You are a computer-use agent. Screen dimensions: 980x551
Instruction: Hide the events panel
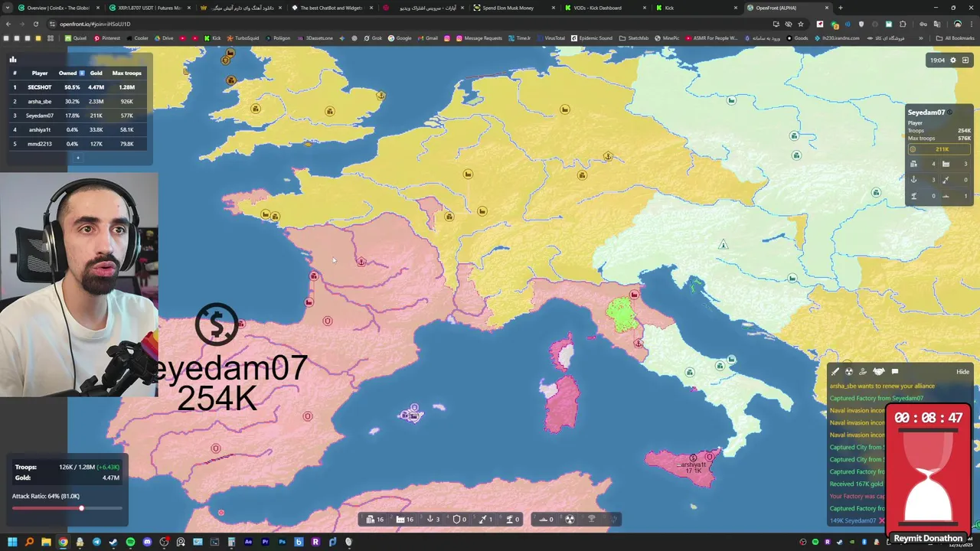[x=962, y=372]
